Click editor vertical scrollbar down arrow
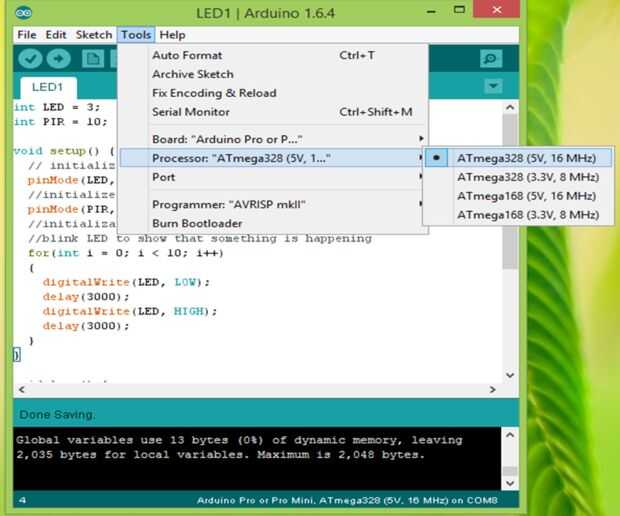620x516 pixels. pyautogui.click(x=510, y=375)
